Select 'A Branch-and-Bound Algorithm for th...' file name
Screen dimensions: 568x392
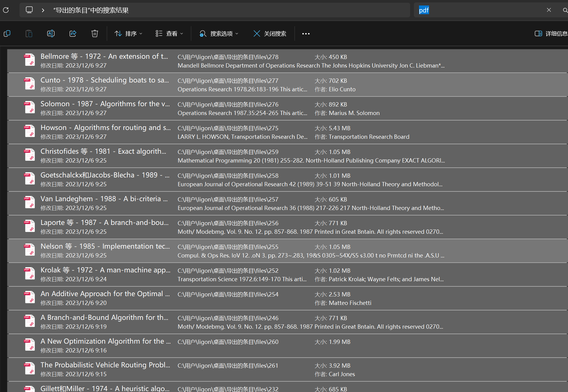(x=105, y=317)
